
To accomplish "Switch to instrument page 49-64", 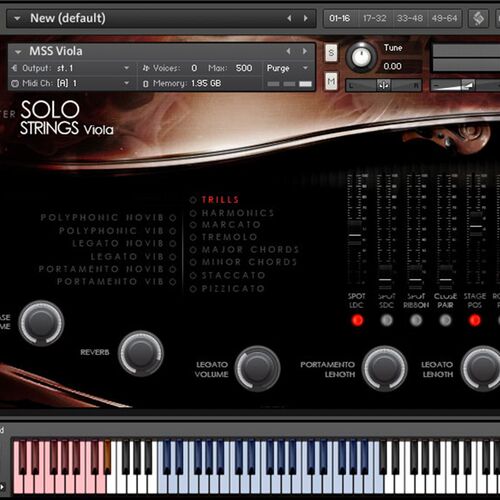I will point(444,18).
